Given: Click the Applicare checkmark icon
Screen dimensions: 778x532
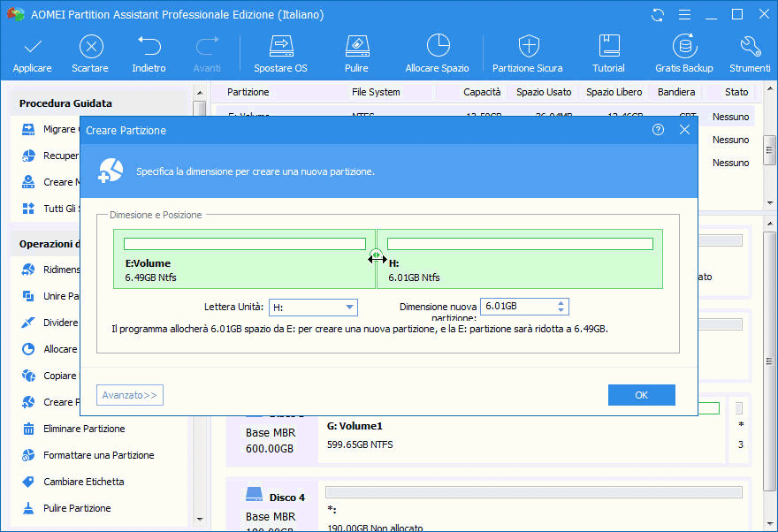Looking at the screenshot, I should coord(32,47).
